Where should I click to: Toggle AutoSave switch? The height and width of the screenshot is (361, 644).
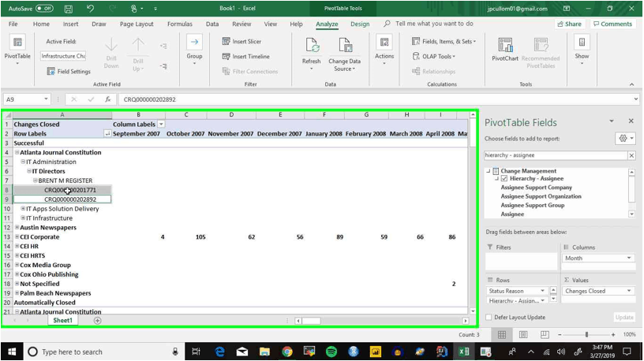(44, 8)
